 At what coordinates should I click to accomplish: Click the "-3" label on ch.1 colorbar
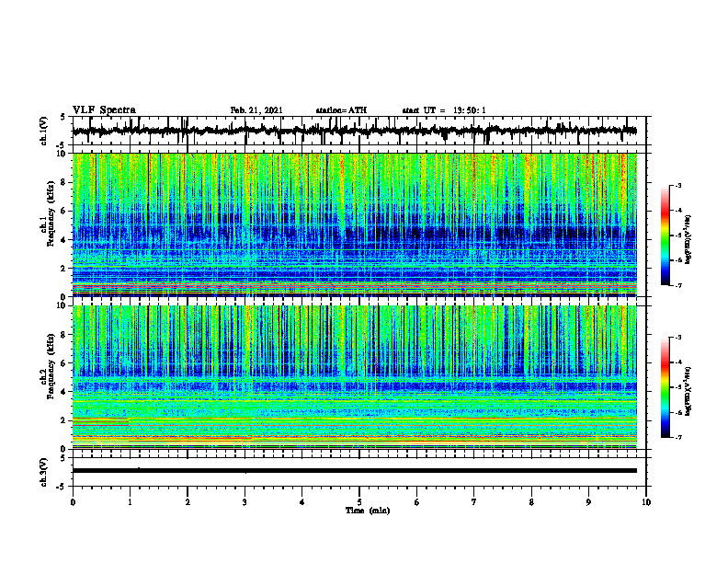coord(678,186)
